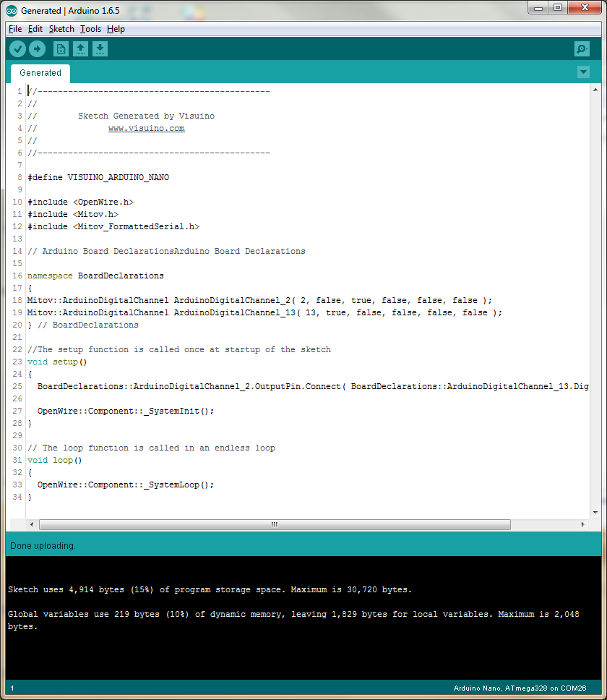
Task: Open the File menu
Action: 14,29
